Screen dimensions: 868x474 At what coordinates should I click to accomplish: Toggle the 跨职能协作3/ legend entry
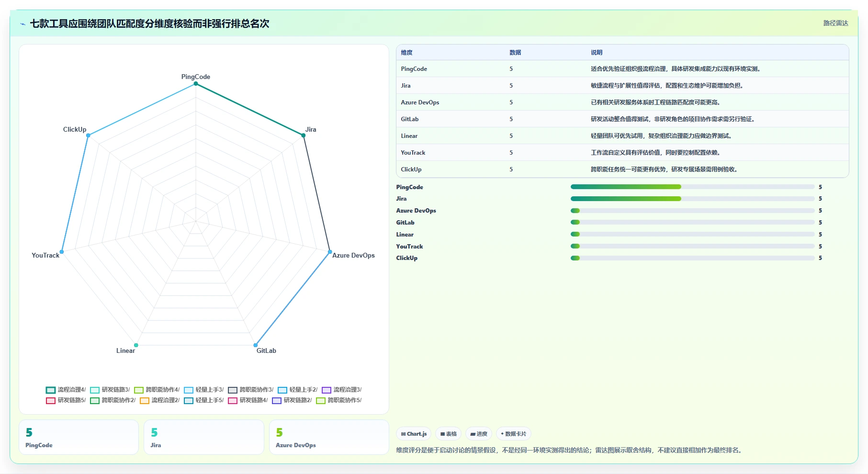(x=251, y=390)
